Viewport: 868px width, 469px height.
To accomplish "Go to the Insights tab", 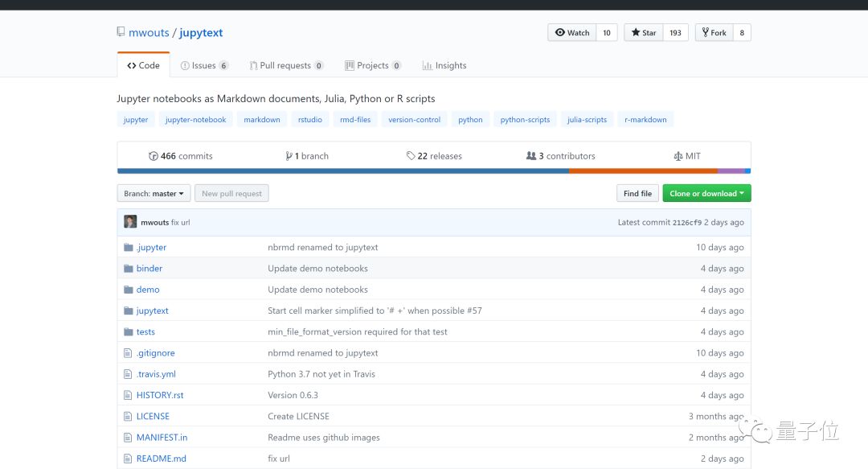I will [x=444, y=65].
